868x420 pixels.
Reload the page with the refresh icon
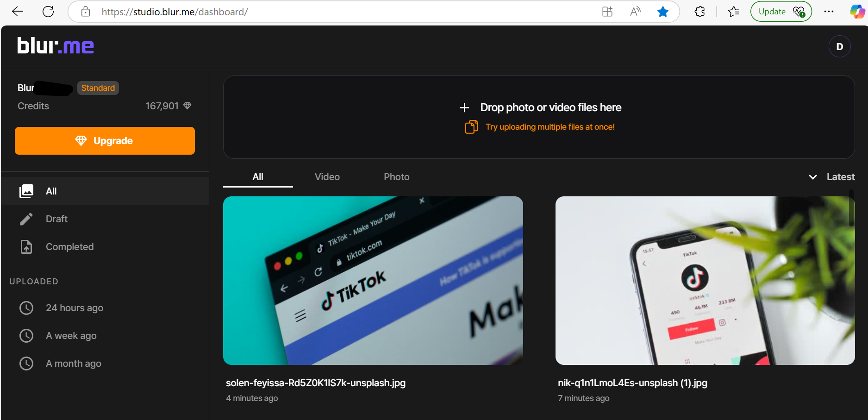48,12
